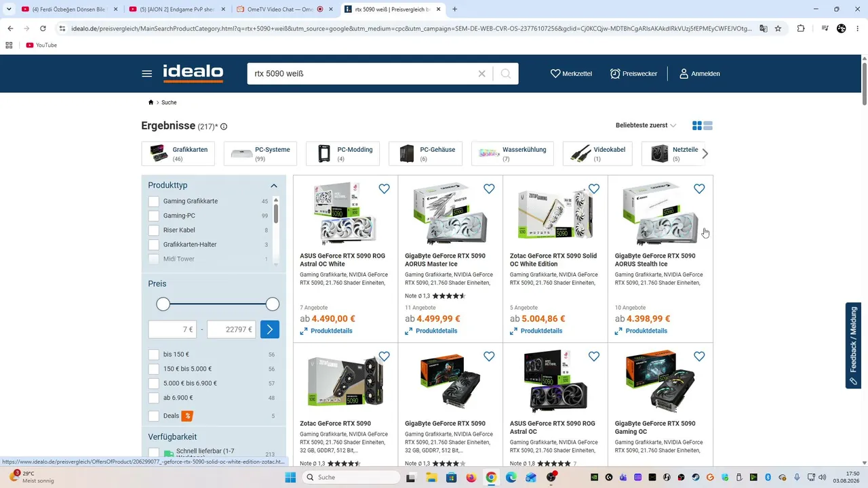Submit search with the magnifier button
The width and height of the screenshot is (868, 488).
tap(505, 74)
